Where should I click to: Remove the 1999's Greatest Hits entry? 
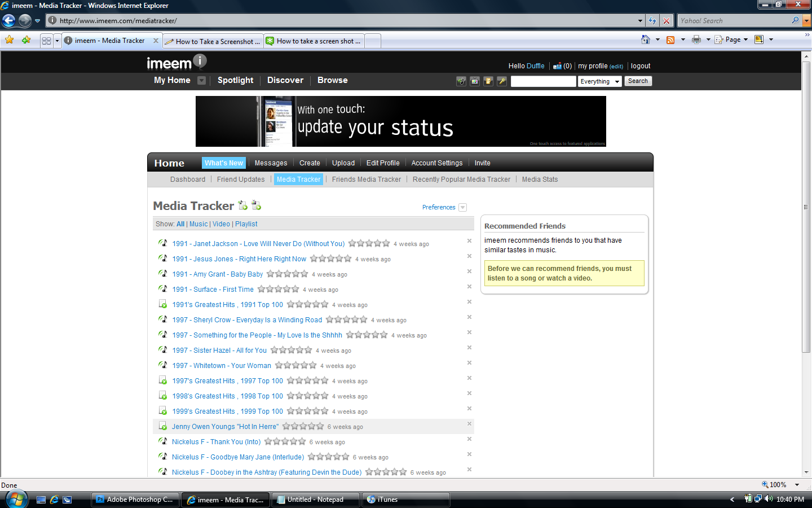469,409
